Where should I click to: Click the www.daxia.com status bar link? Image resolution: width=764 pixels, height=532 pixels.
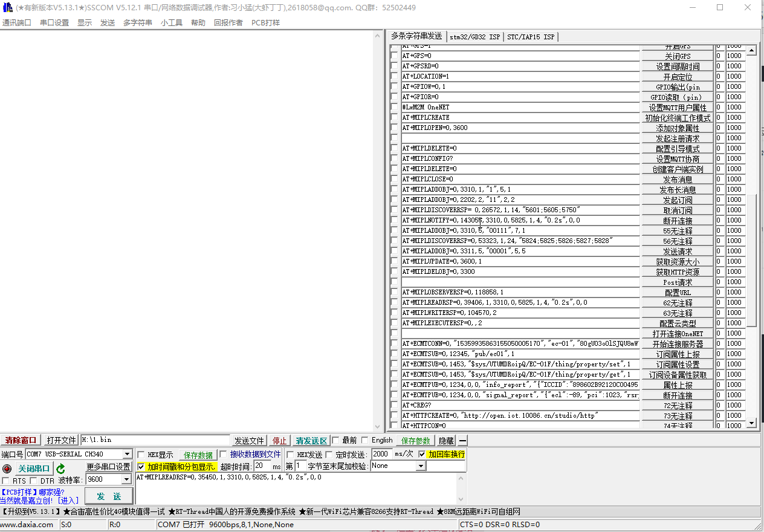click(x=27, y=525)
